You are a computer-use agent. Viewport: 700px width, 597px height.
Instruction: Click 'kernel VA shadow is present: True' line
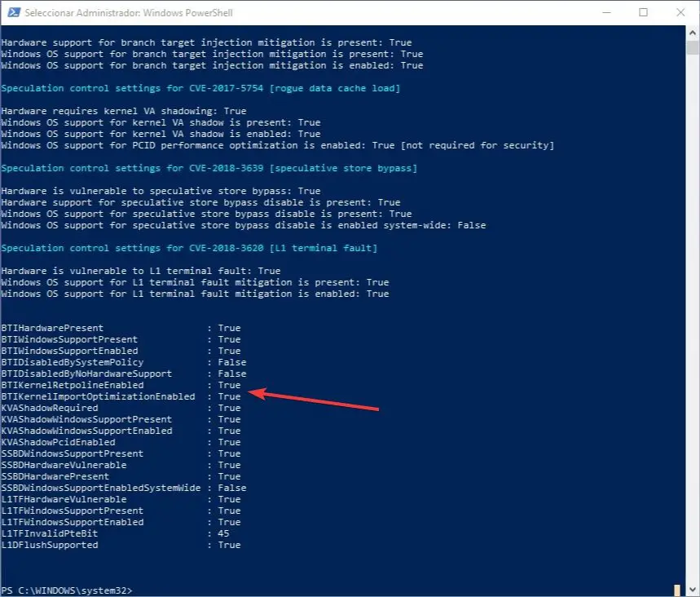click(x=161, y=122)
